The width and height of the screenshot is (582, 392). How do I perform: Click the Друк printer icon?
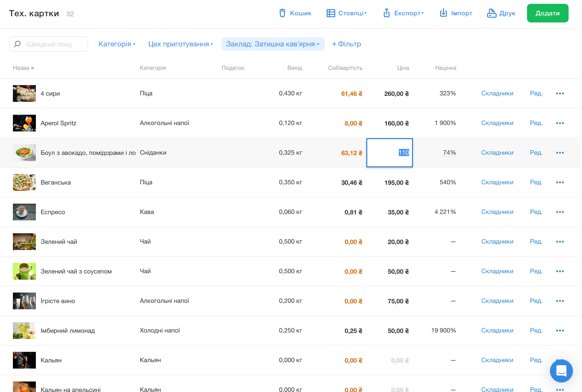click(491, 13)
